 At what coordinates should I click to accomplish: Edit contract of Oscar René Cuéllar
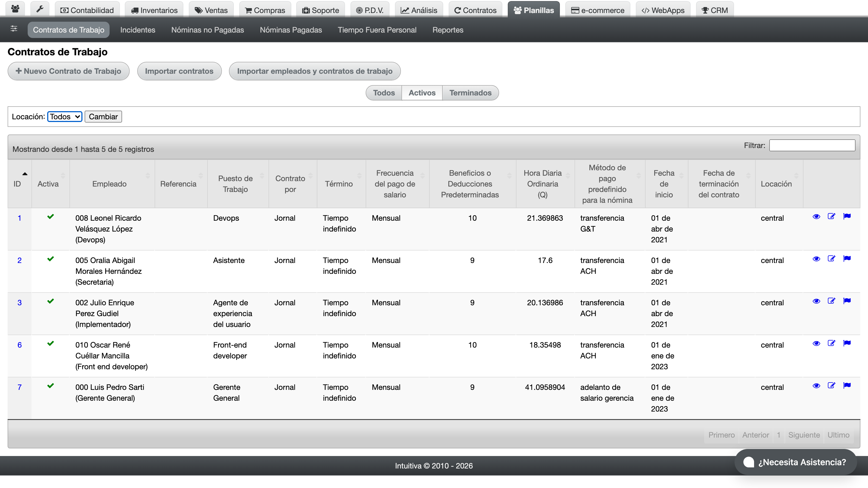pos(831,343)
